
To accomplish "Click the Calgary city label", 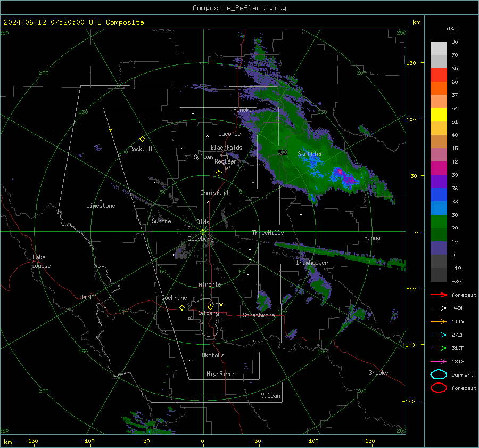I will pos(208,313).
